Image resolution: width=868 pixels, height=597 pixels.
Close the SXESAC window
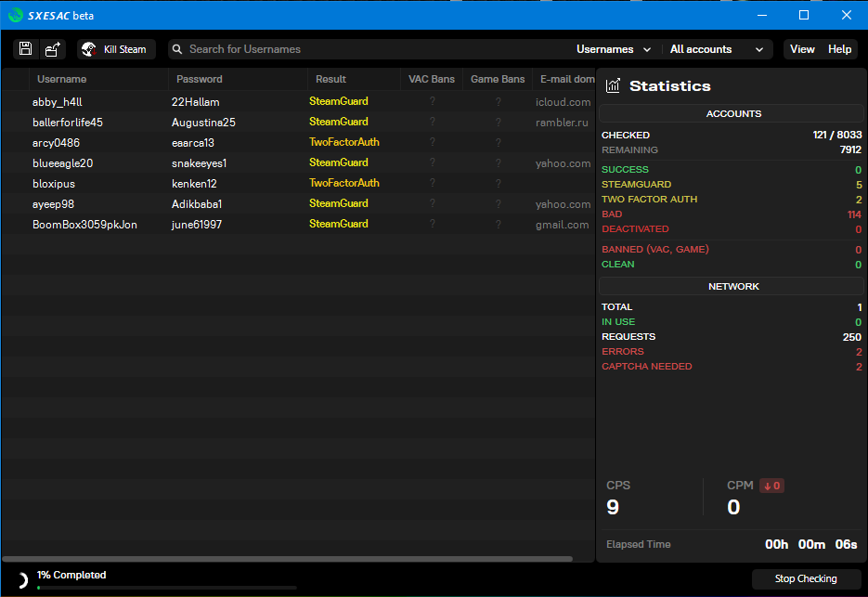pos(847,16)
